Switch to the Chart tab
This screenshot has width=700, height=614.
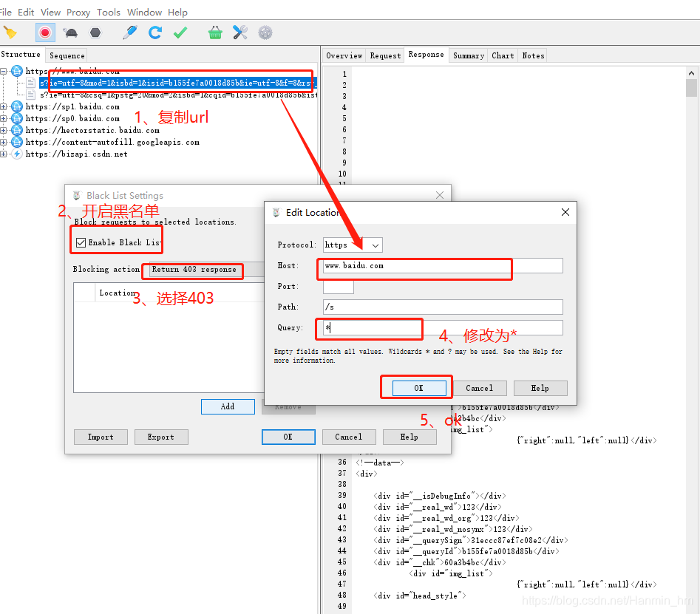[503, 55]
